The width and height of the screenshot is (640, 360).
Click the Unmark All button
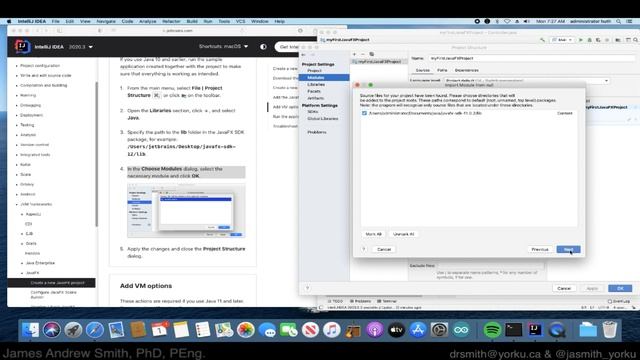(403, 234)
